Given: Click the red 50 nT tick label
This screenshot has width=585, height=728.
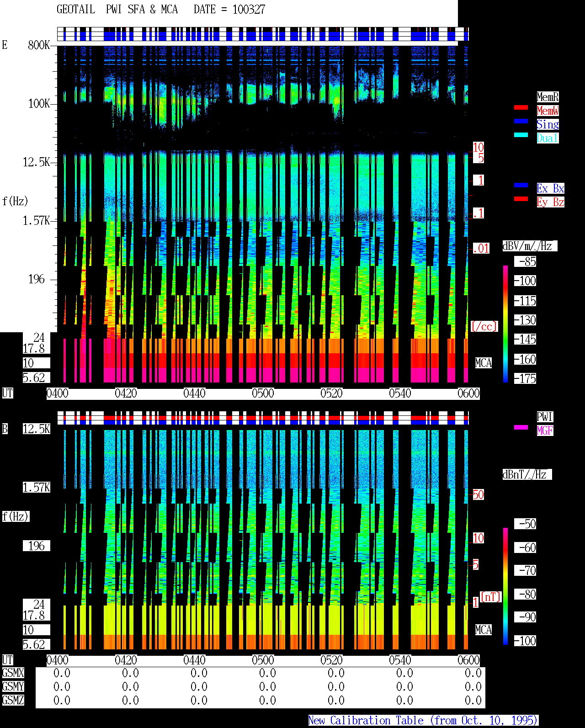Looking at the screenshot, I should 478,494.
